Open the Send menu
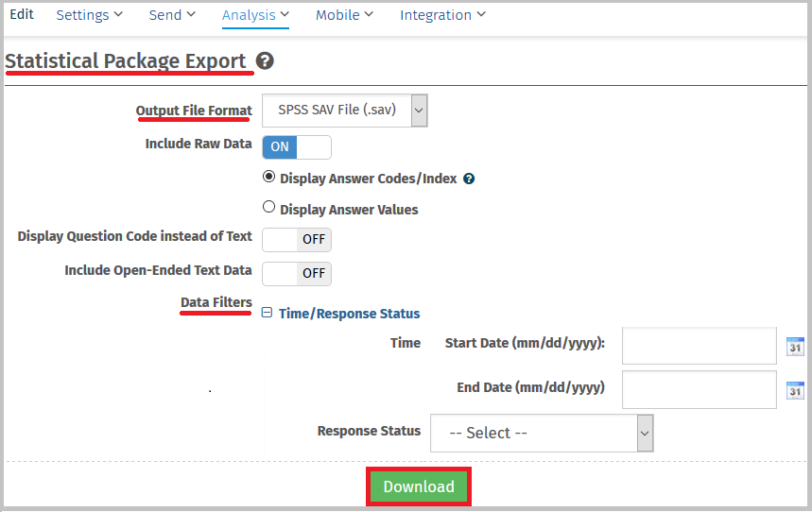 pos(172,15)
